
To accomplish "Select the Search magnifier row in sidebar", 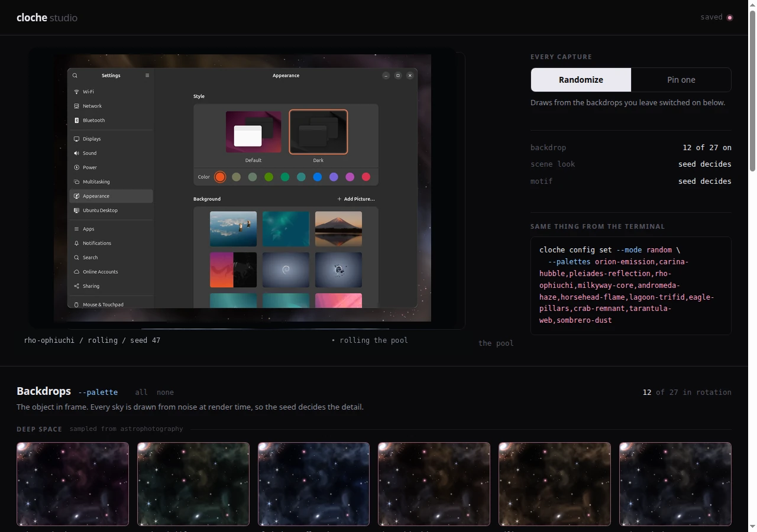I will [x=111, y=257].
